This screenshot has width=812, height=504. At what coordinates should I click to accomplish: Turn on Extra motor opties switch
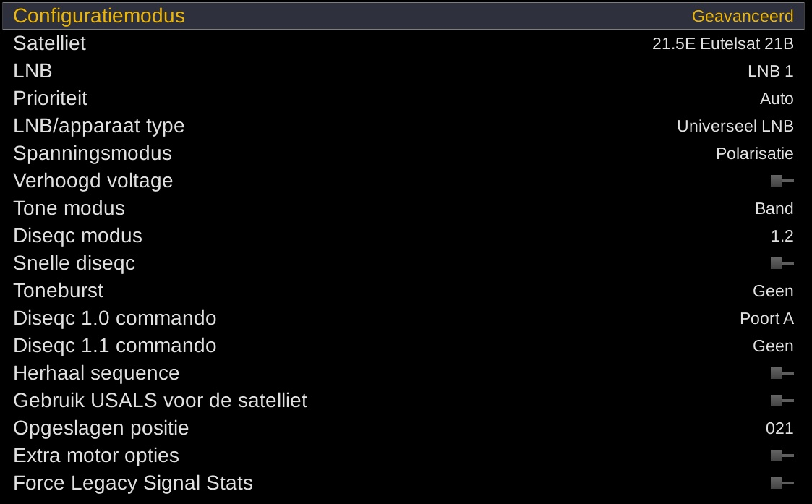(x=782, y=456)
